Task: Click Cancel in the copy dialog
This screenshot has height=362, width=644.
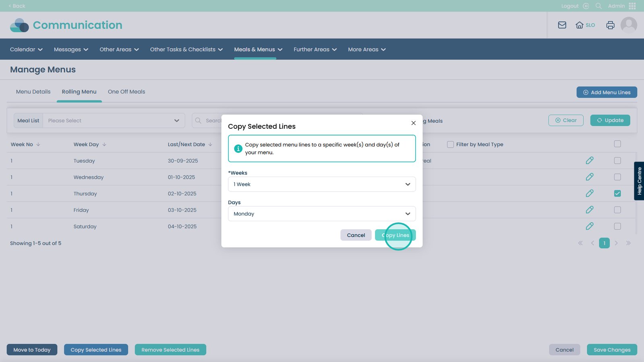Action: 356,235
